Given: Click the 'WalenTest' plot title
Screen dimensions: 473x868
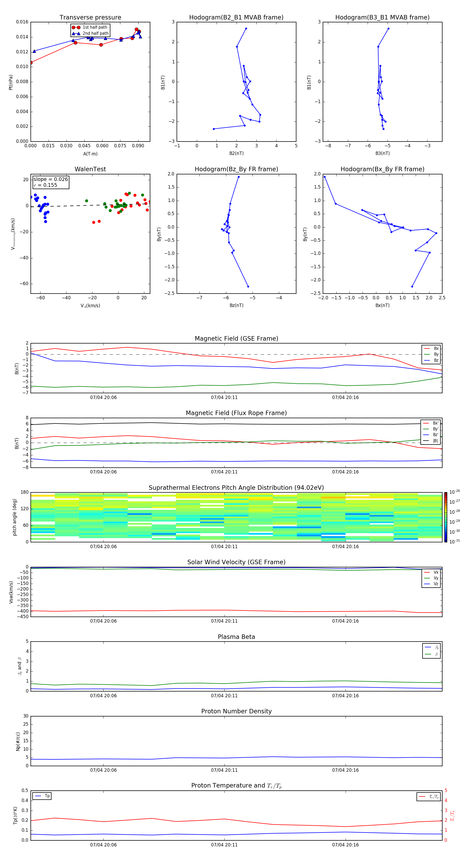Looking at the screenshot, I should point(90,169).
